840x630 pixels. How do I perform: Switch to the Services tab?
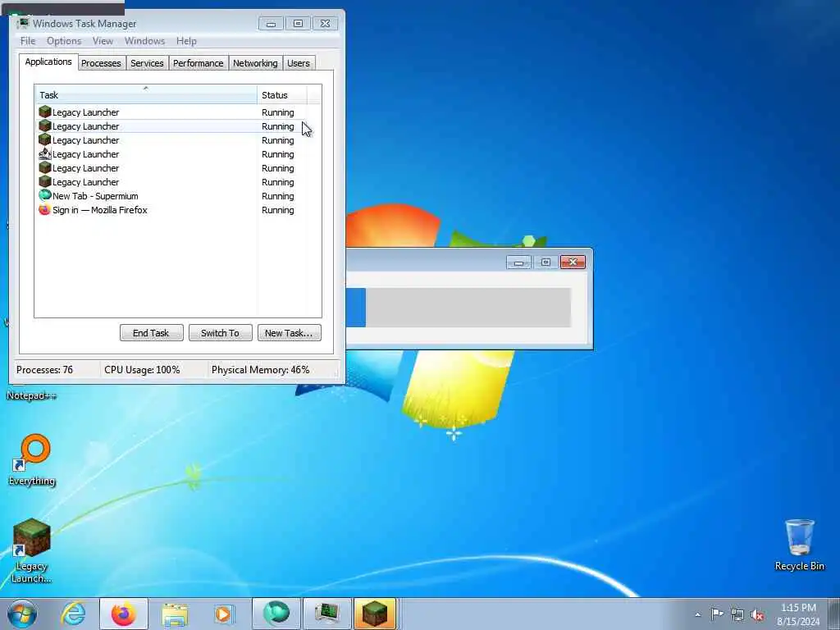[147, 63]
